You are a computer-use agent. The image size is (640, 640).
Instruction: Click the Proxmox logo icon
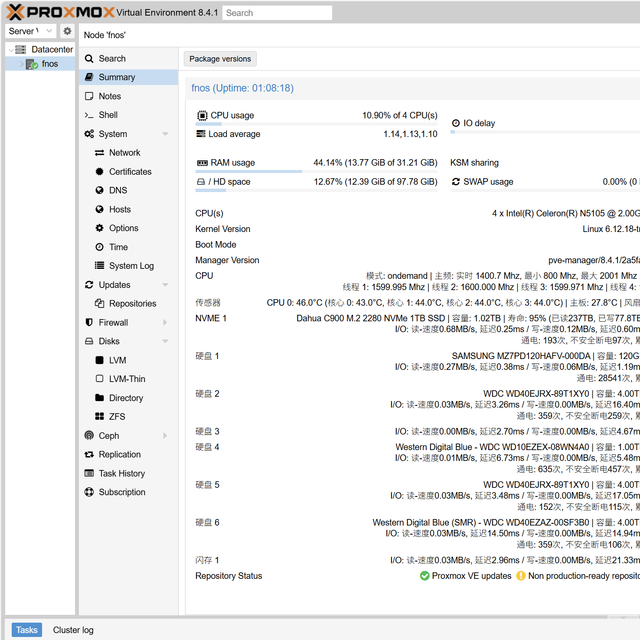(x=16, y=12)
